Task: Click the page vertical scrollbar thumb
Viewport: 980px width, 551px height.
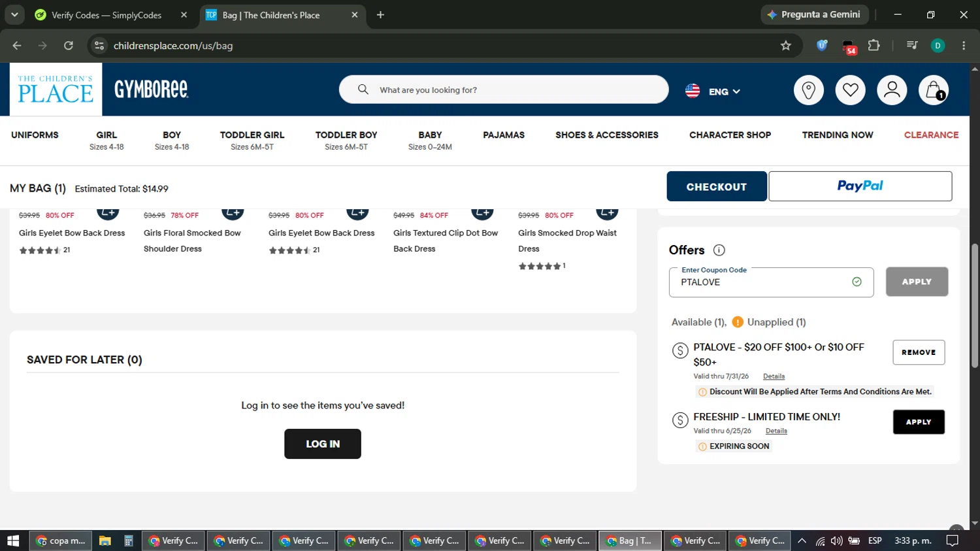Action: tap(974, 306)
